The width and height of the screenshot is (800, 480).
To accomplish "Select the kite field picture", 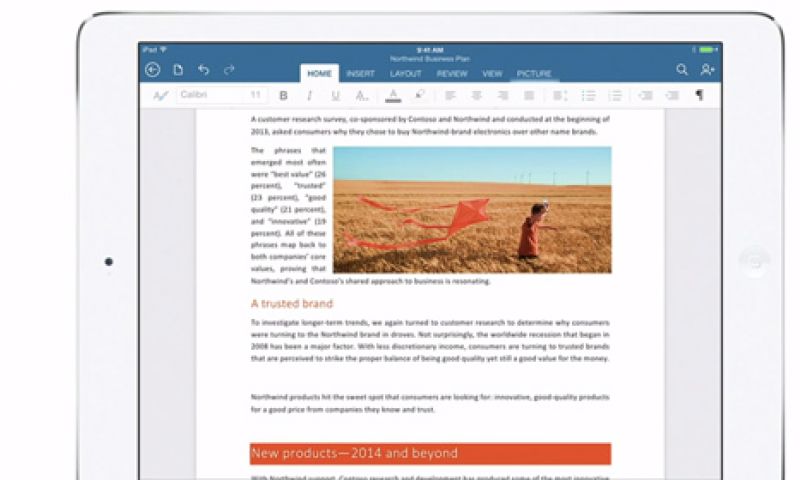I will [x=472, y=210].
